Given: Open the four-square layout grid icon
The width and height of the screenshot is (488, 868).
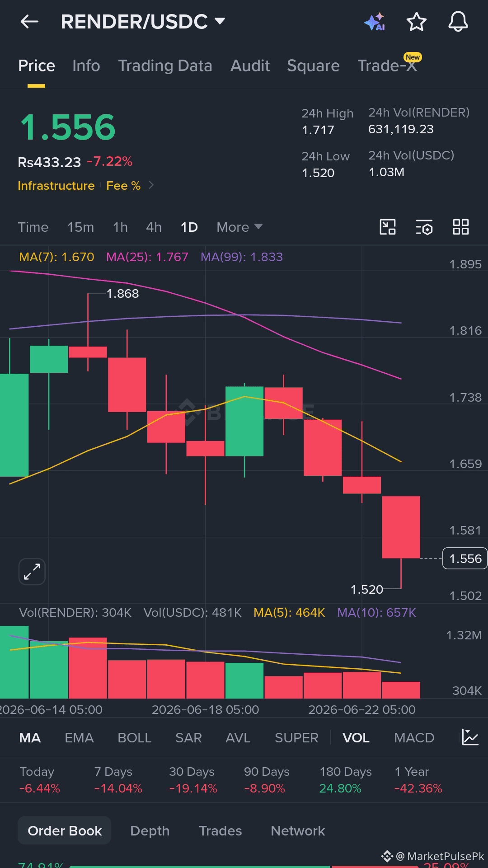Looking at the screenshot, I should [461, 227].
